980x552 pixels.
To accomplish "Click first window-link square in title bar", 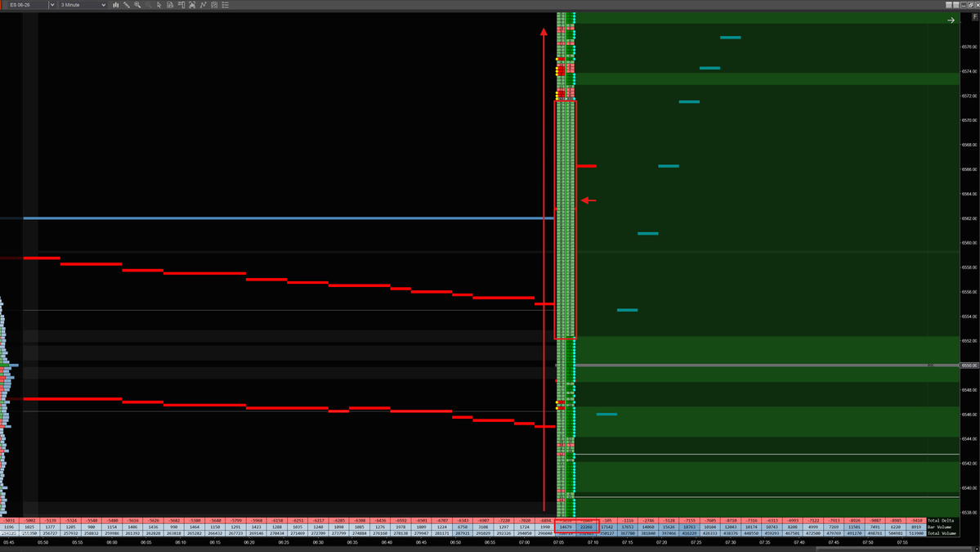I will 949,5.
